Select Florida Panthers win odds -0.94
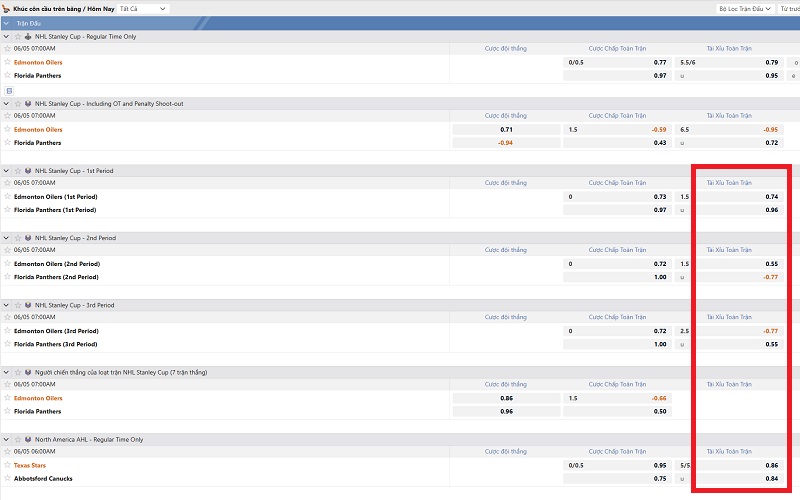This screenshot has height=500, width=800. (506, 143)
